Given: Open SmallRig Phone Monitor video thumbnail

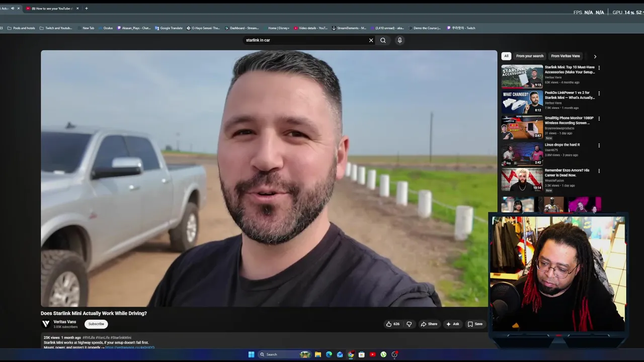Looking at the screenshot, I should [x=522, y=128].
